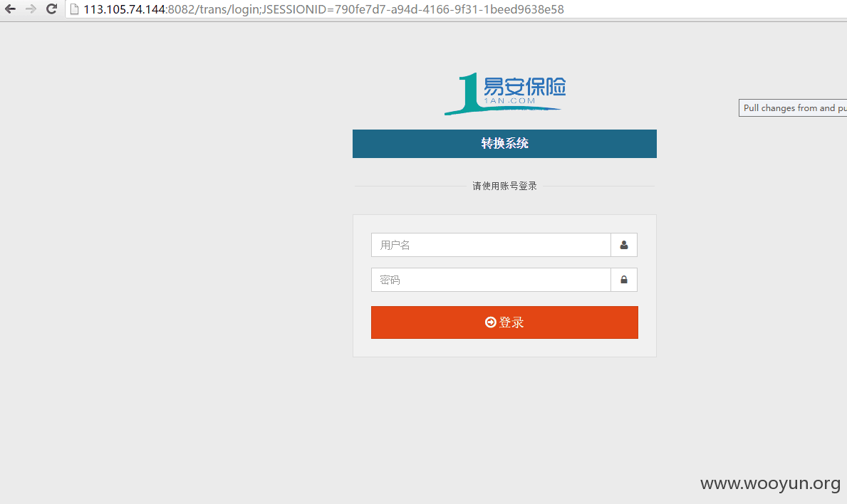Image resolution: width=847 pixels, height=504 pixels.
Task: Click the page icon in address bar
Action: pos(75,9)
